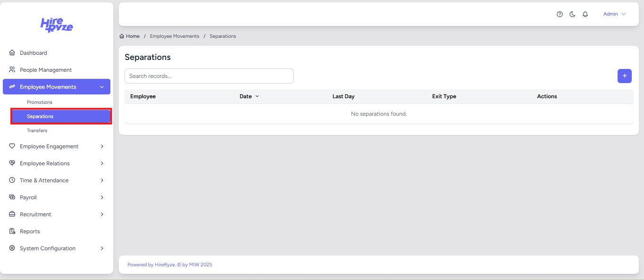This screenshot has width=644, height=280.
Task: Expand the Time & Attendance chevron
Action: [102, 180]
